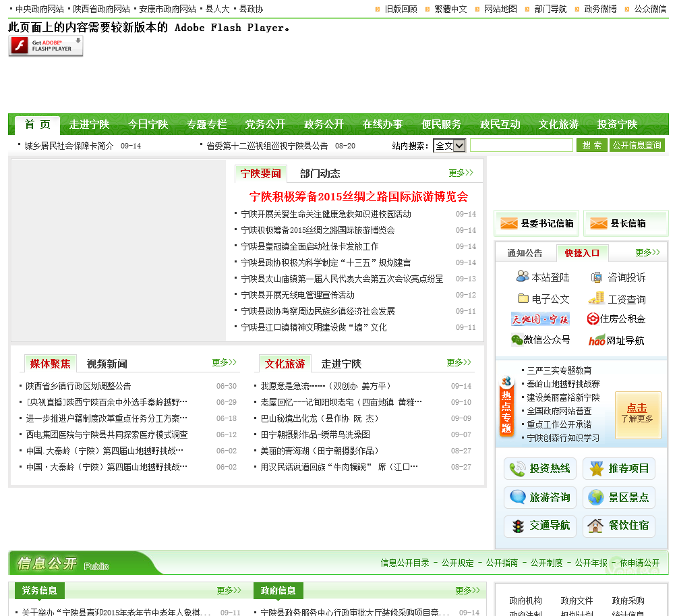The image size is (677, 616).
Task: Open 三严三实专题教育 topic
Action: pos(559,370)
